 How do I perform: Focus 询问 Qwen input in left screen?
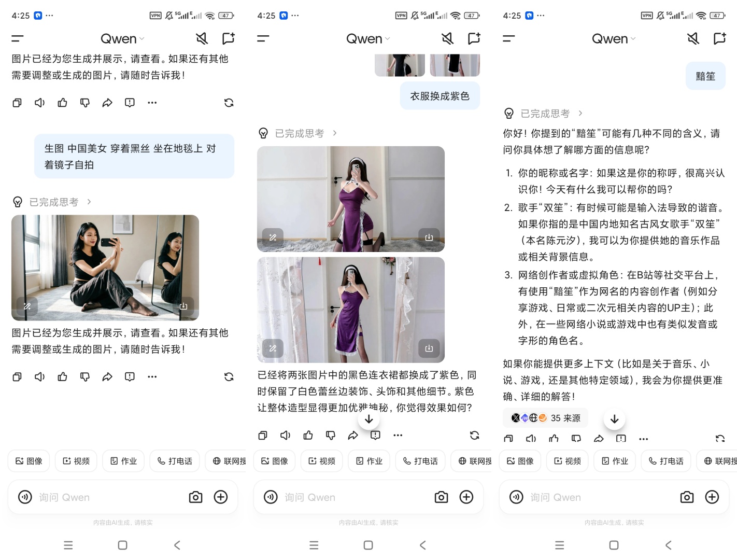pos(109,497)
